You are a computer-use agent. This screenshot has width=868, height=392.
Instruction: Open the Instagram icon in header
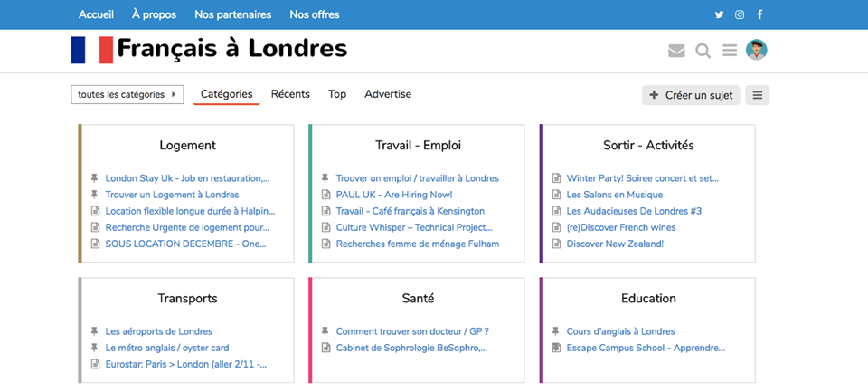coord(740,15)
